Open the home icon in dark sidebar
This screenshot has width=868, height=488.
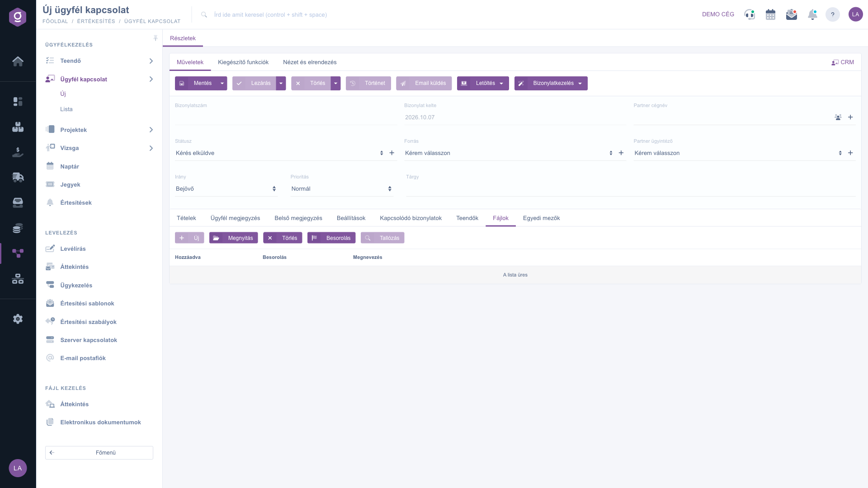click(18, 61)
